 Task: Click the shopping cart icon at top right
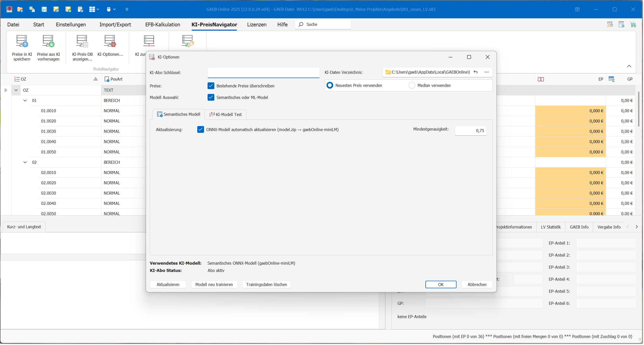click(x=633, y=24)
